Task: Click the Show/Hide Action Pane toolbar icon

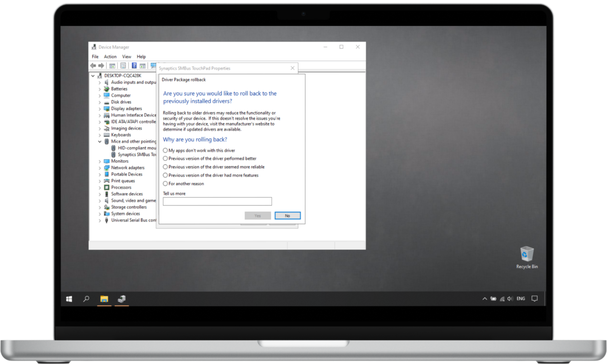Action: point(142,66)
